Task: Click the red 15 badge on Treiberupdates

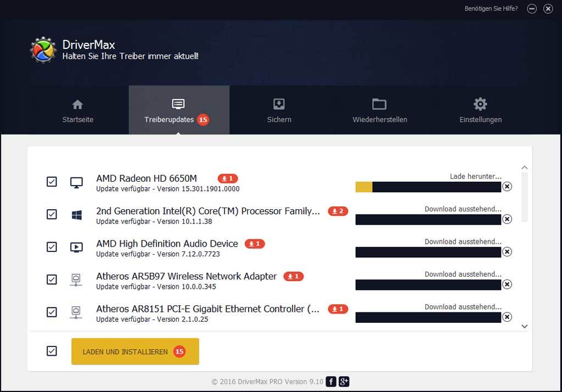Action: (203, 120)
